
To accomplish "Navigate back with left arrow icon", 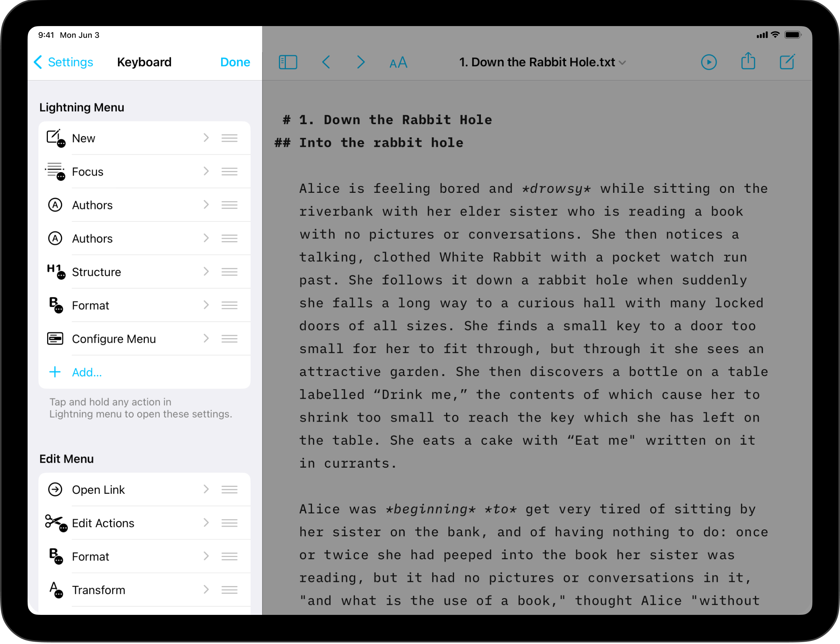I will (326, 62).
